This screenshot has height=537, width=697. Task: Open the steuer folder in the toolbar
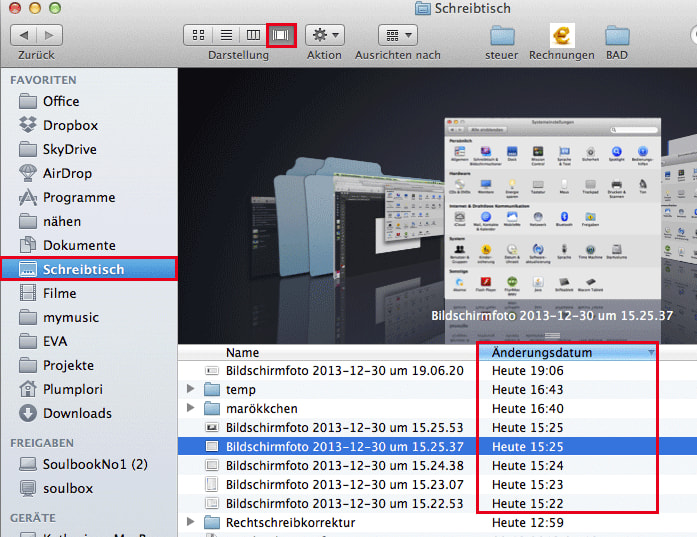pos(502,43)
